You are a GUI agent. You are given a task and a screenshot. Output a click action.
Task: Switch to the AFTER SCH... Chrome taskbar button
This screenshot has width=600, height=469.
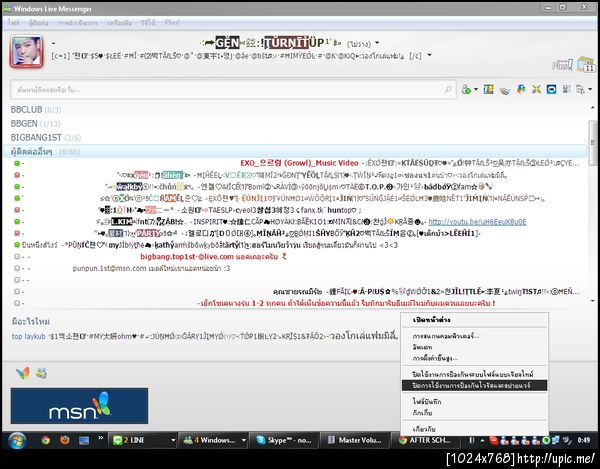point(425,440)
